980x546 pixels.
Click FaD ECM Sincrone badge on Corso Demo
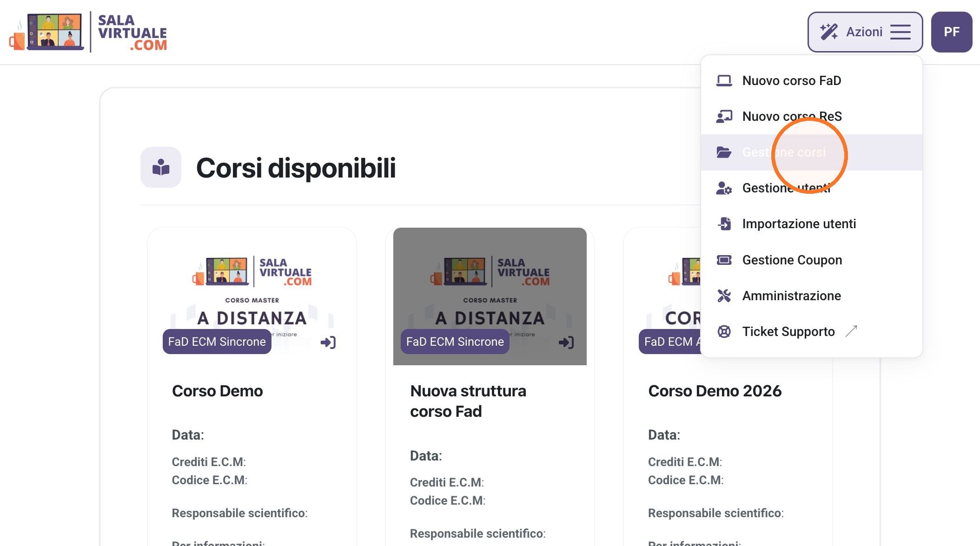click(217, 342)
